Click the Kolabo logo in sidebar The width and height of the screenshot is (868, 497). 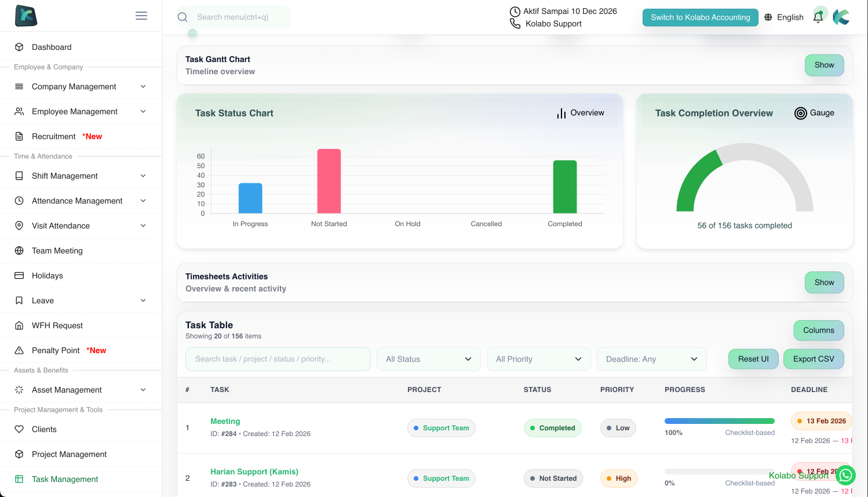[26, 16]
